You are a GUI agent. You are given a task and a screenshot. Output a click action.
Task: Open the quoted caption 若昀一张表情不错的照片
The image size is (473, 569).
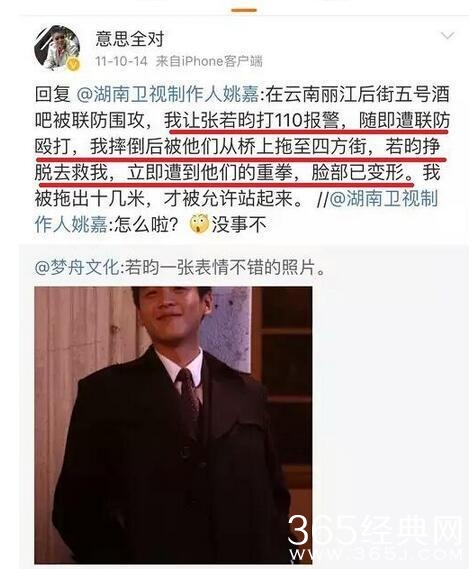(225, 268)
